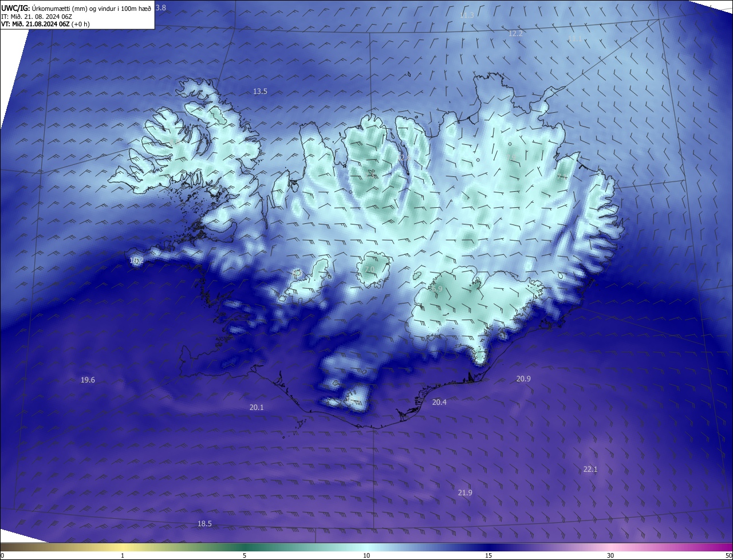Click the 20.4 value label
This screenshot has height=560, width=733.
pos(439,403)
